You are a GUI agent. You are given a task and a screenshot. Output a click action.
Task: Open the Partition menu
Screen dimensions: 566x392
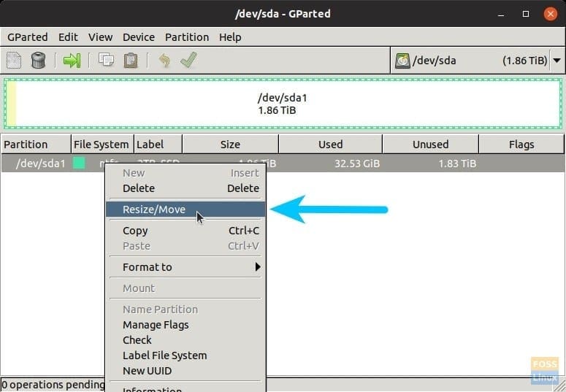pyautogui.click(x=187, y=37)
